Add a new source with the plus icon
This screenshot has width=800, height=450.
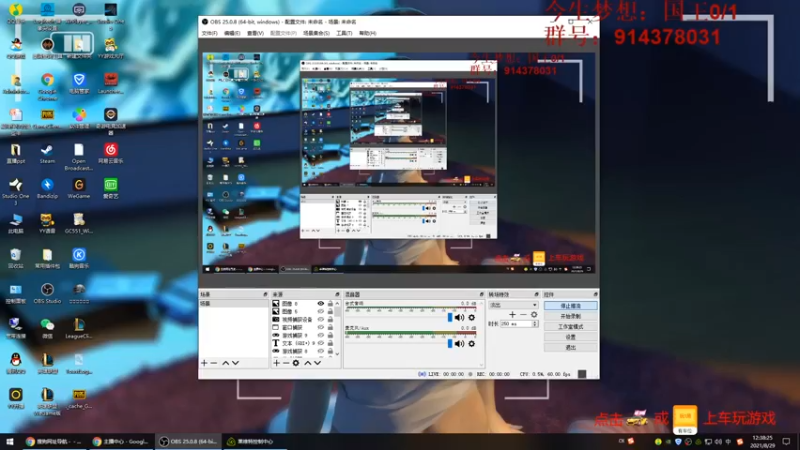click(276, 363)
